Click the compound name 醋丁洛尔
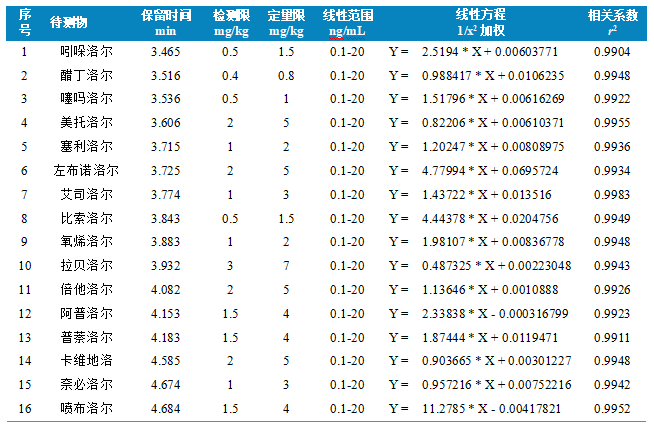Viewport: 654px width, 426px height. pos(86,76)
